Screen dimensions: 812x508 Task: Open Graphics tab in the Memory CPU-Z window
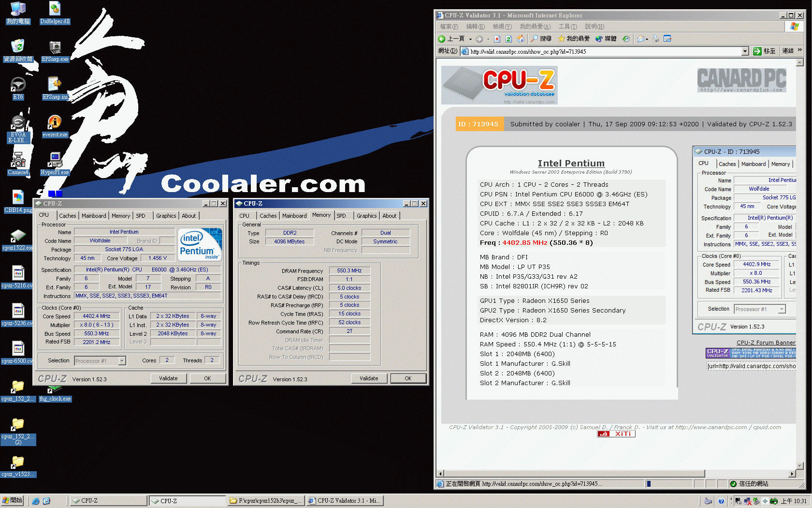click(x=367, y=216)
